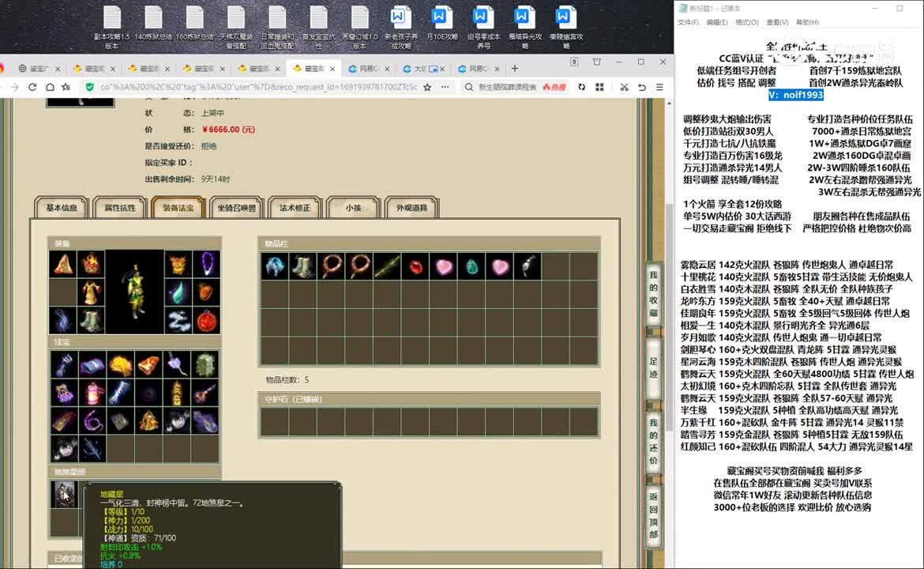Click the character portrait in equipment panel
The image size is (924, 569).
(134, 292)
